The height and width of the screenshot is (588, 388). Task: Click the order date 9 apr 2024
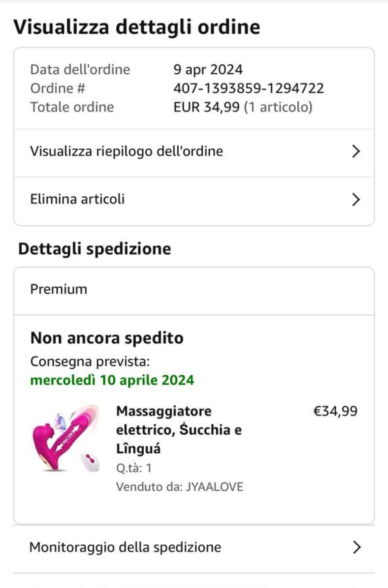click(x=208, y=70)
